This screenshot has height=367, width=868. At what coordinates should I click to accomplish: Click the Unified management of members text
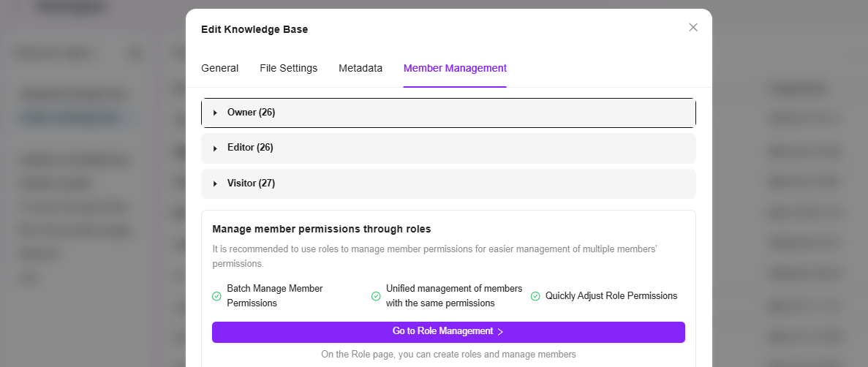tap(454, 296)
